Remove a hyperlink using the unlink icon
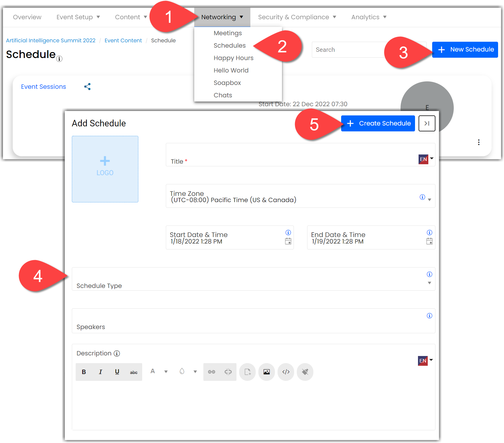This screenshot has width=504, height=443. (228, 372)
